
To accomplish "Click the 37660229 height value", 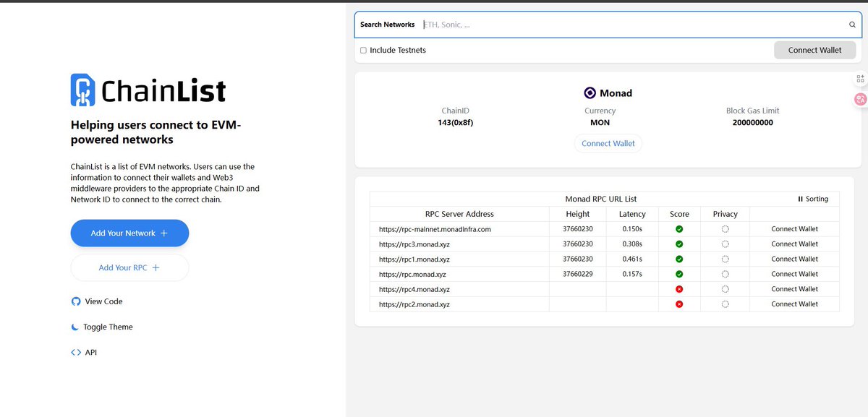I will (x=577, y=274).
